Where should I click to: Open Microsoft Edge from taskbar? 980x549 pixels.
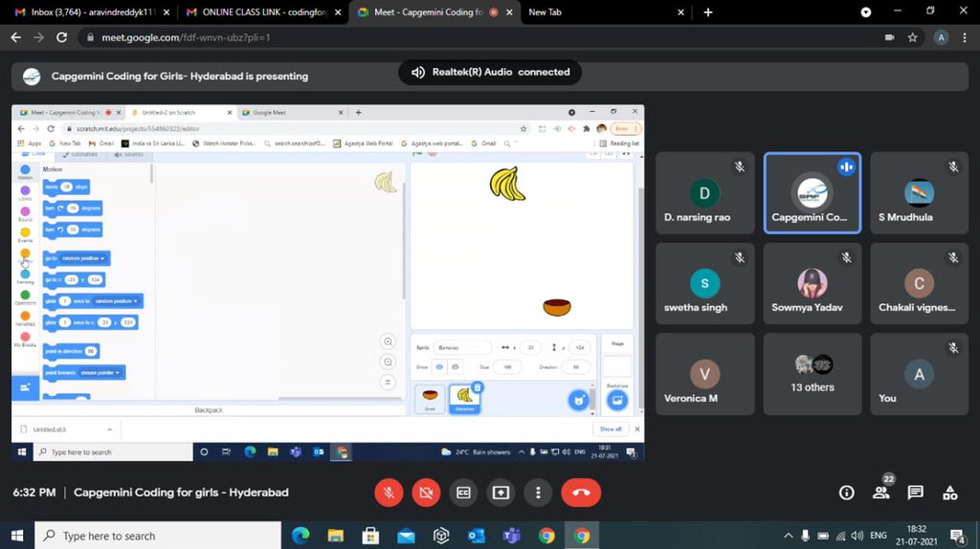point(301,536)
